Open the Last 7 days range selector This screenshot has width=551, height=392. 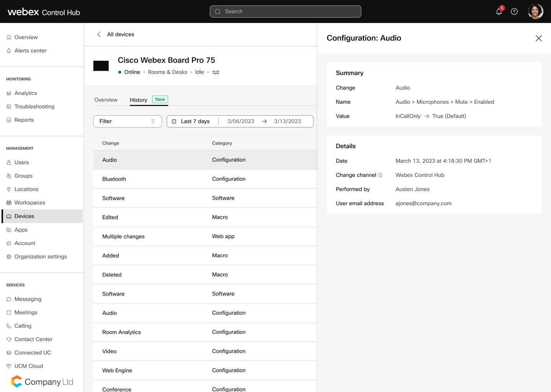click(195, 121)
